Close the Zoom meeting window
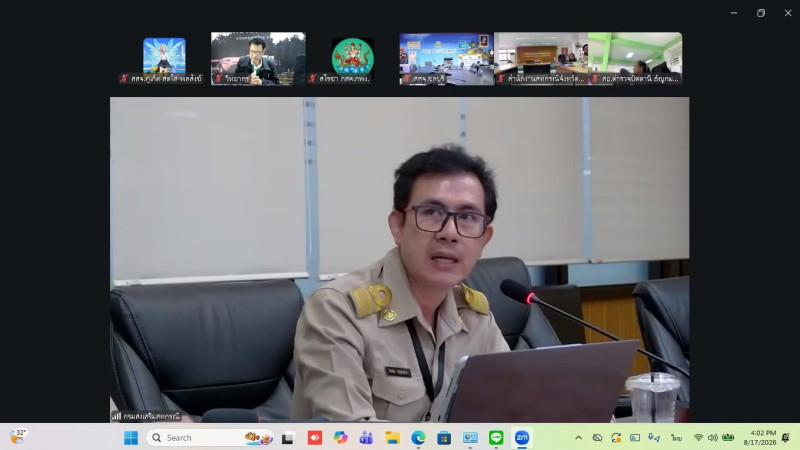This screenshot has width=800, height=450. [788, 13]
